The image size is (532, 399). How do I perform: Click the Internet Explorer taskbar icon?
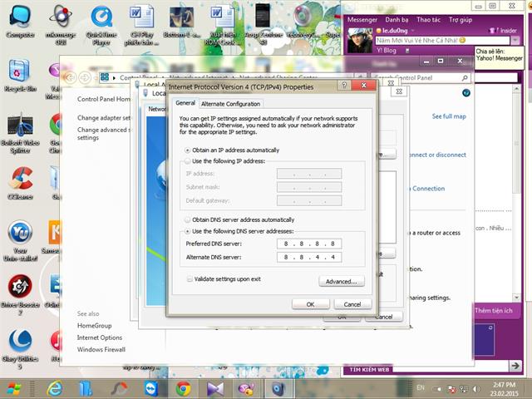pyautogui.click(x=55, y=388)
